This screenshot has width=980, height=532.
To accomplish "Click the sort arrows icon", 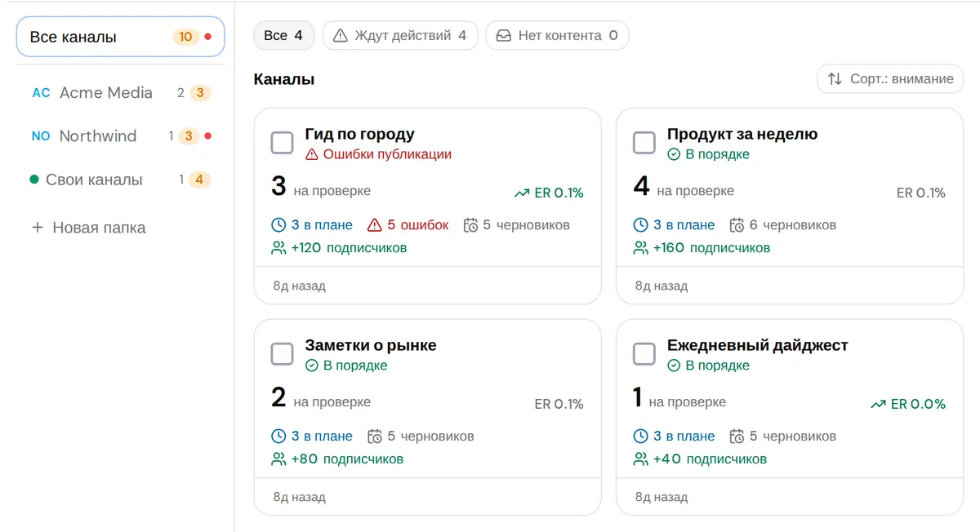I will click(x=835, y=79).
